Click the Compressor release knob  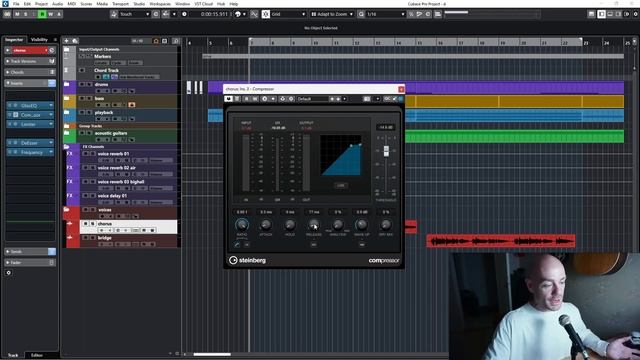coord(314,224)
